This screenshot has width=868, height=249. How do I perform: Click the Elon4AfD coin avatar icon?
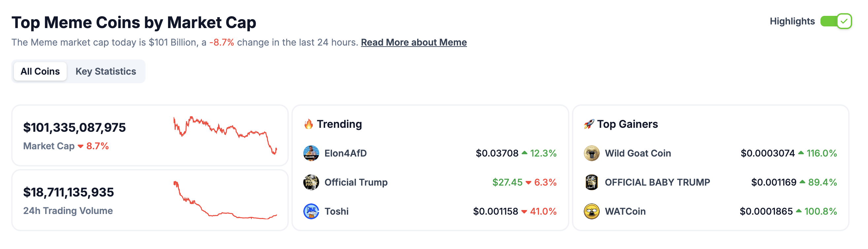tap(311, 153)
